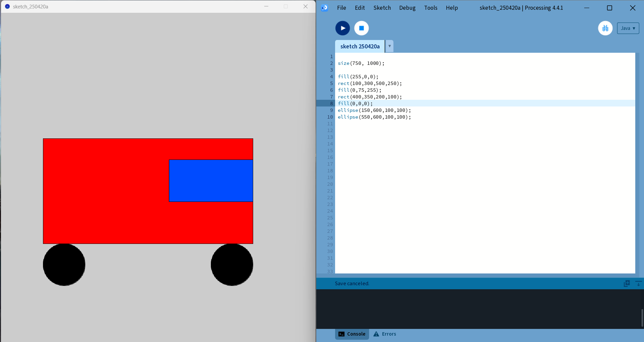Open the Help menu
644x342 pixels.
point(451,8)
